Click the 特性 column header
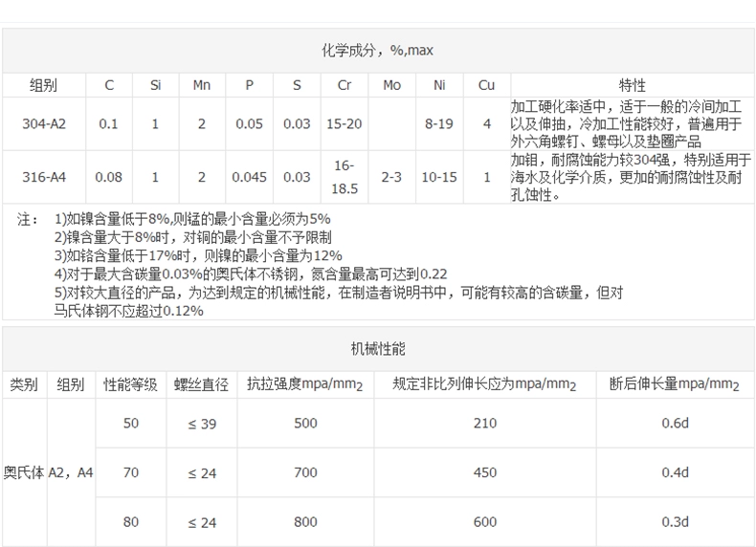 click(x=633, y=85)
